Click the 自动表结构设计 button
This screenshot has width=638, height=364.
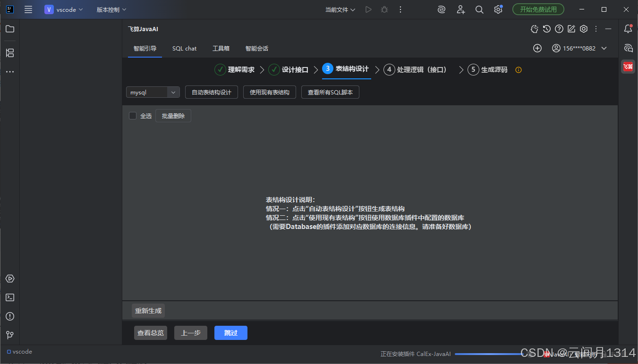tap(212, 93)
